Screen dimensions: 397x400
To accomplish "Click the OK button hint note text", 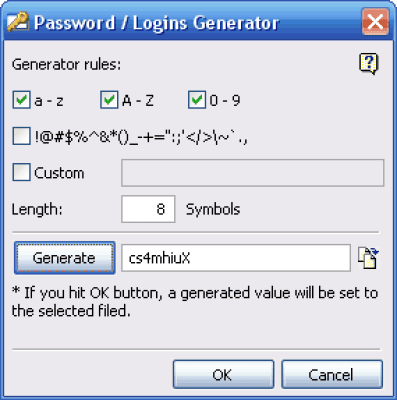I will point(195,302).
